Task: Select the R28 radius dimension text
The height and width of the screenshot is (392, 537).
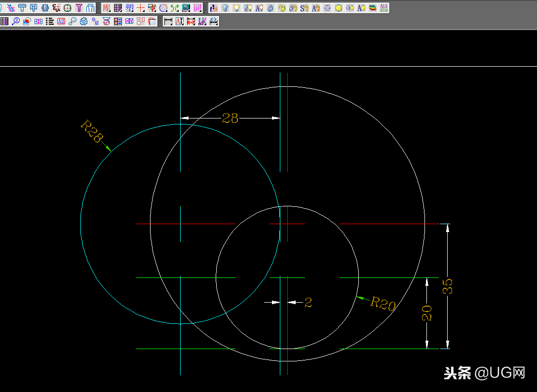Action: (91, 131)
